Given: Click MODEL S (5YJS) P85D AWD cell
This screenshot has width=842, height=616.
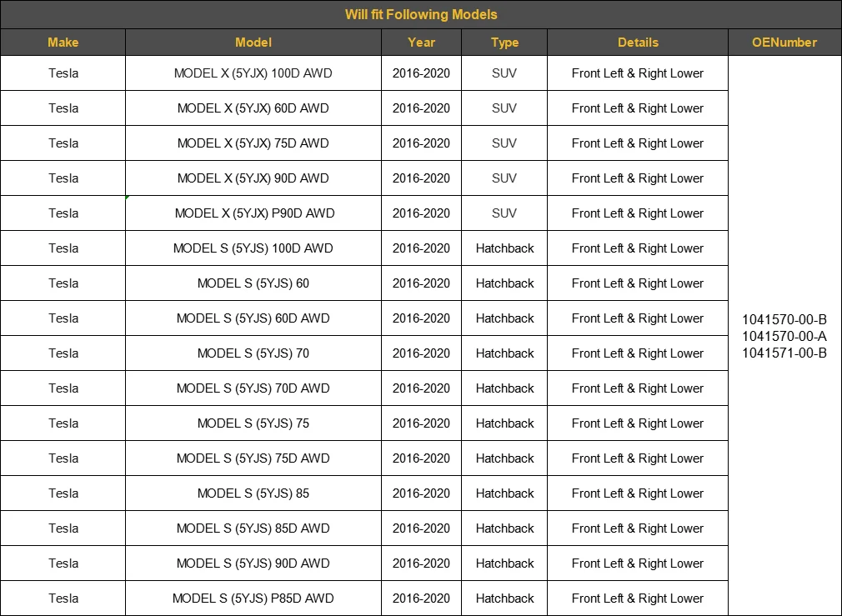Looking at the screenshot, I should (253, 598).
